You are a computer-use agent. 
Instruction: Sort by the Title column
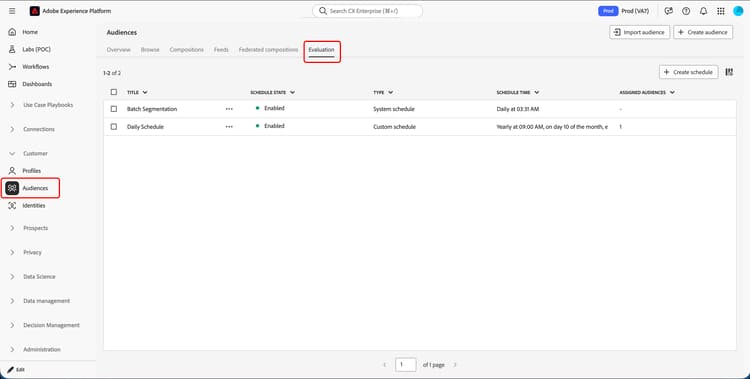pos(137,92)
